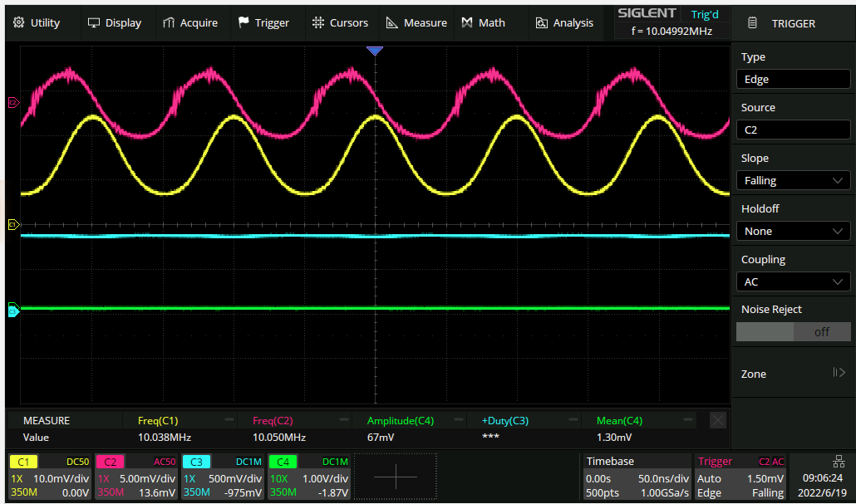Screen dimensions: 856x504
Task: Expand the Coupling dropdown showing AC
Action: click(793, 281)
